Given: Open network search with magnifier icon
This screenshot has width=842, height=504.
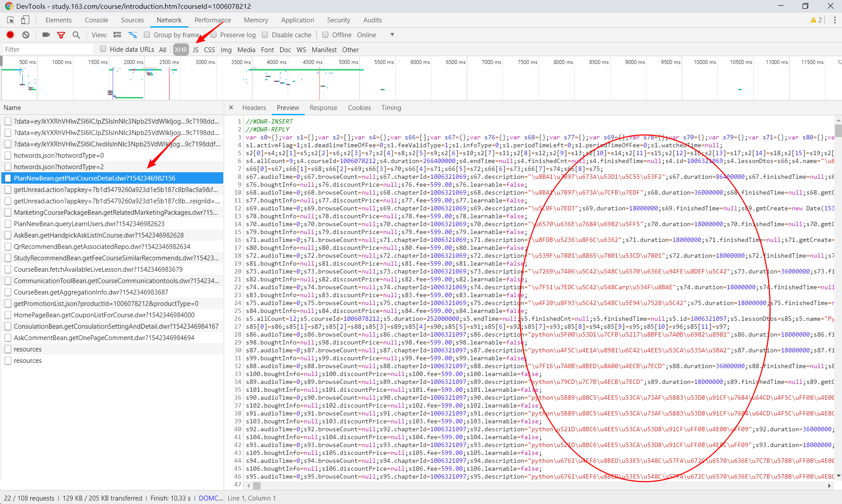Looking at the screenshot, I should pos(76,35).
